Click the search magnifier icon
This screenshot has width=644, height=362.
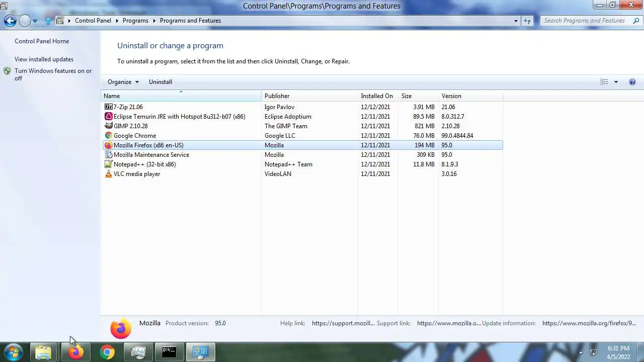(635, 21)
